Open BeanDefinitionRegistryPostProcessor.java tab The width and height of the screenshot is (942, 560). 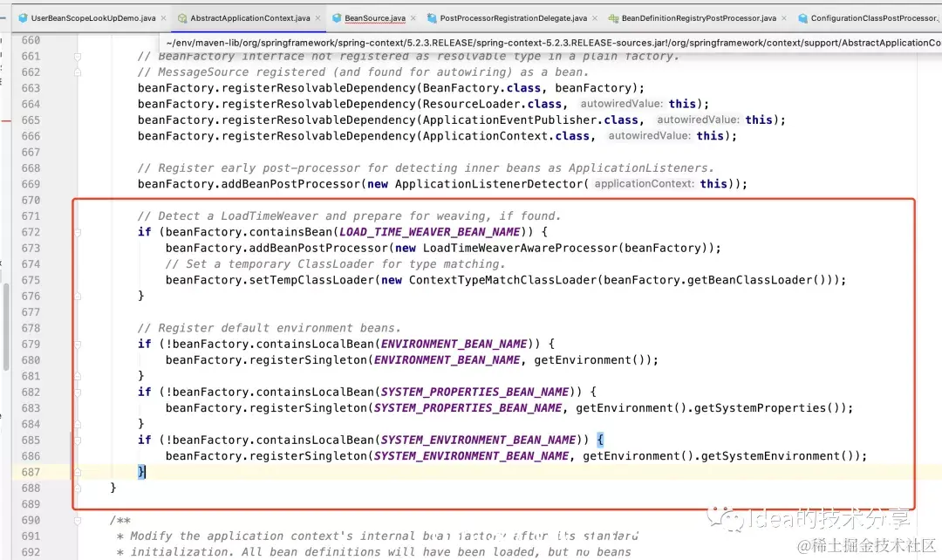pos(699,18)
